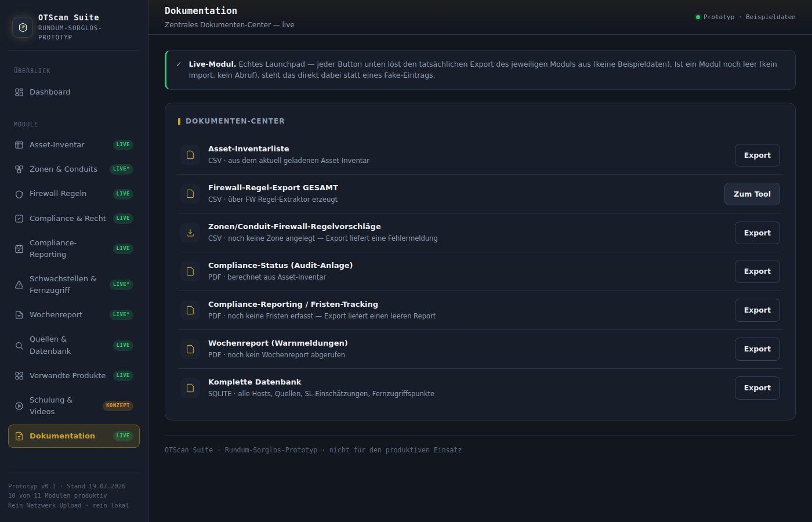Export Zonen/Conduit-Firewall-Regelvorschläge
The width and height of the screenshot is (812, 522).
pos(757,233)
